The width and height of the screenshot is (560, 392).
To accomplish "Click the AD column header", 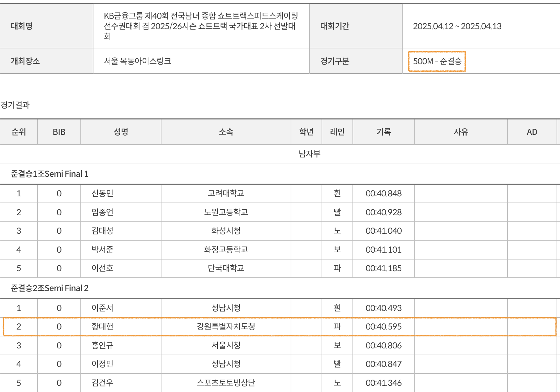I will [x=531, y=132].
